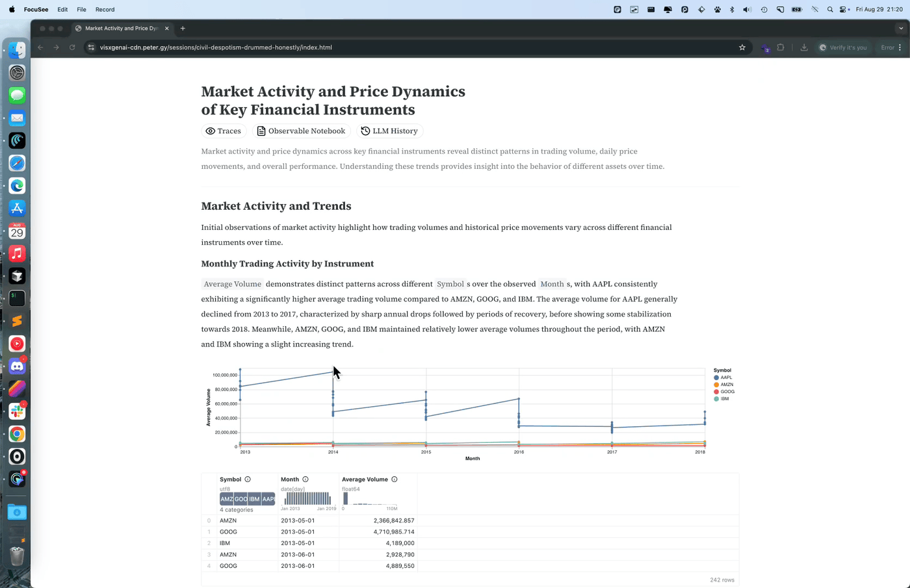Select the Market Activity and Price Dynamics tab
Viewport: 910px width, 588px height.
tap(122, 29)
